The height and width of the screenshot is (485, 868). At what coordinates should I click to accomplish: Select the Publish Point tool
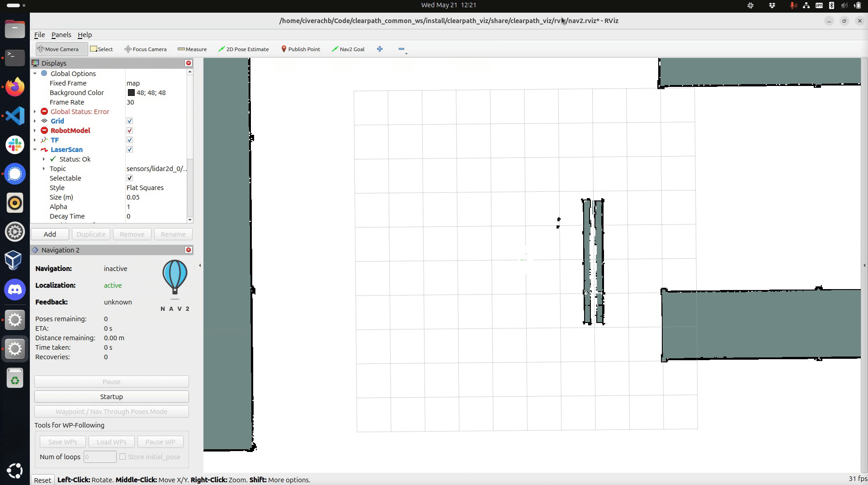coord(301,49)
